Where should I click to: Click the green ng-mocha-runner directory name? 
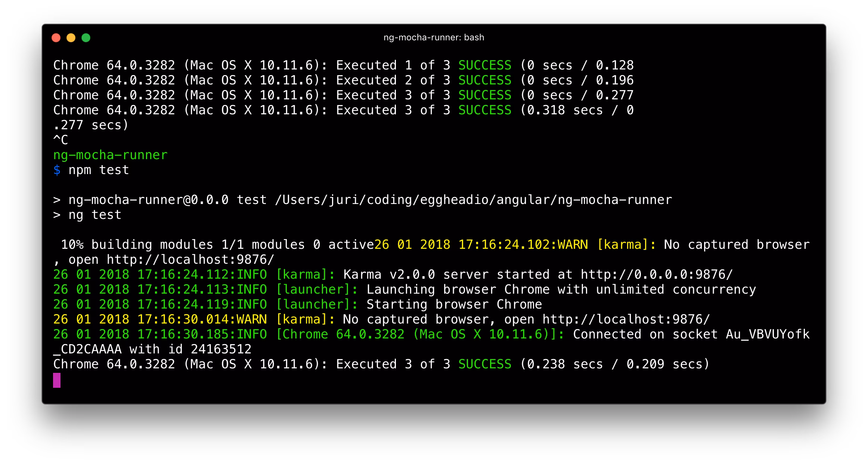coord(110,155)
